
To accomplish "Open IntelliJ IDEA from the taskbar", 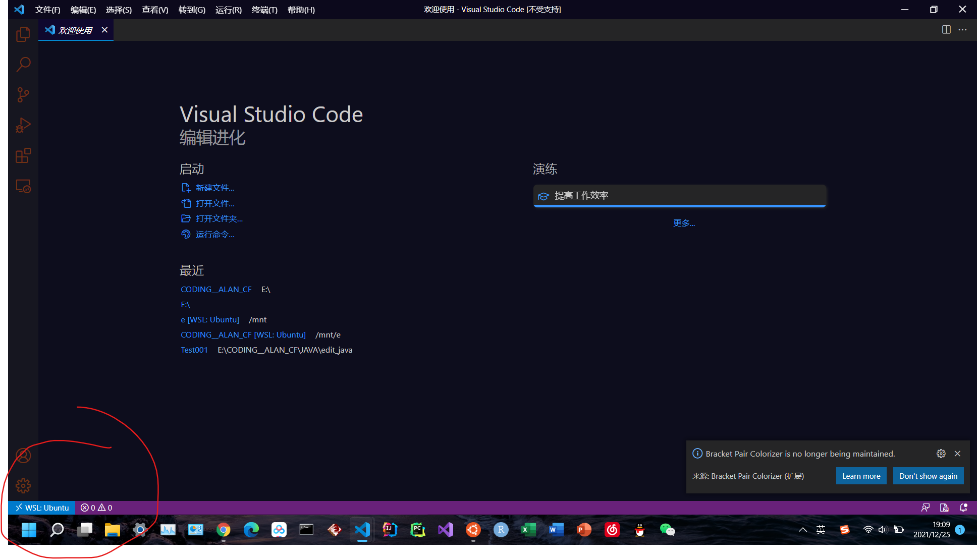I will (390, 530).
